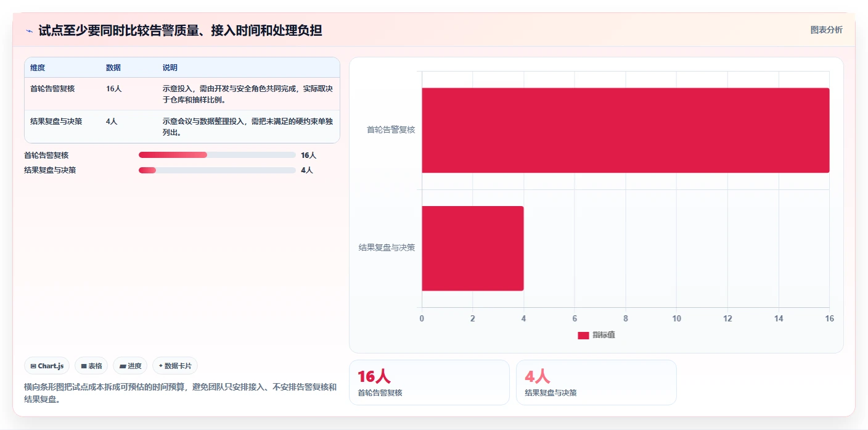Select the 表格 tag chip
This screenshot has height=430, width=868.
coord(91,366)
